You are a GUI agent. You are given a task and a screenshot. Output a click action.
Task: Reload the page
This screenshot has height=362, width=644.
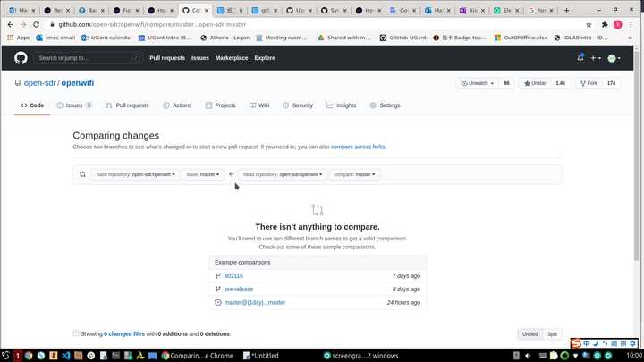click(x=36, y=25)
